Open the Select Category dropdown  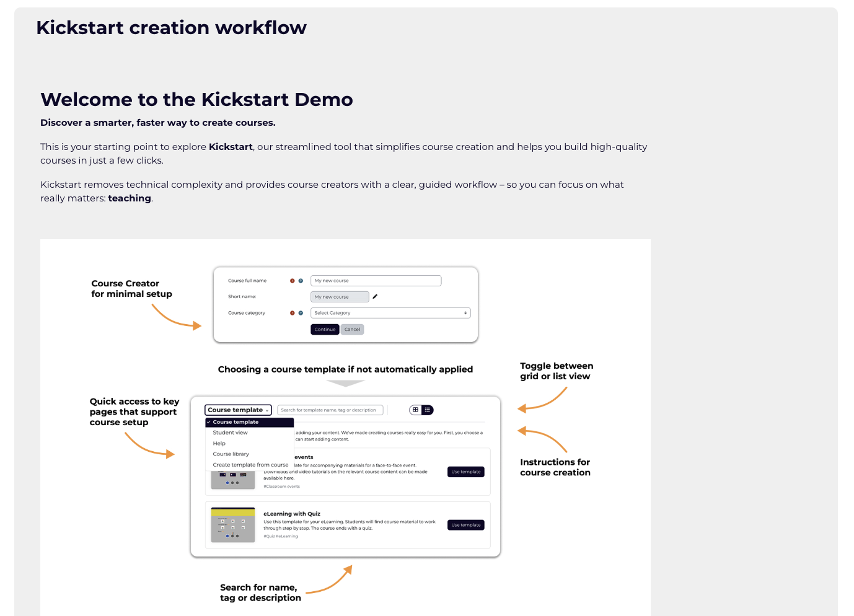coord(390,313)
